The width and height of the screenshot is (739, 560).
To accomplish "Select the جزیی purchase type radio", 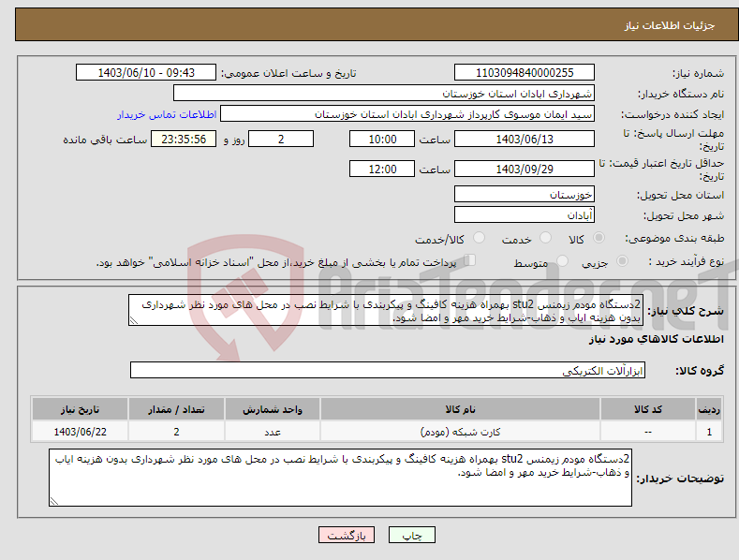I will tap(622, 260).
